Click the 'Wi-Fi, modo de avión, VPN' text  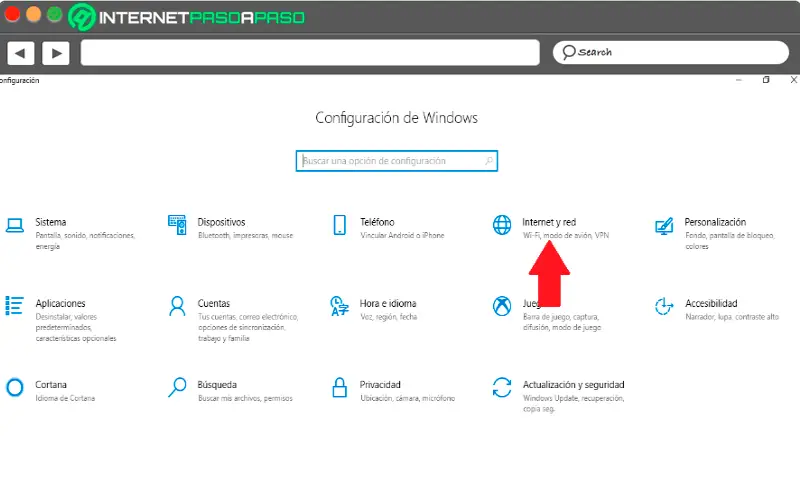tap(566, 235)
